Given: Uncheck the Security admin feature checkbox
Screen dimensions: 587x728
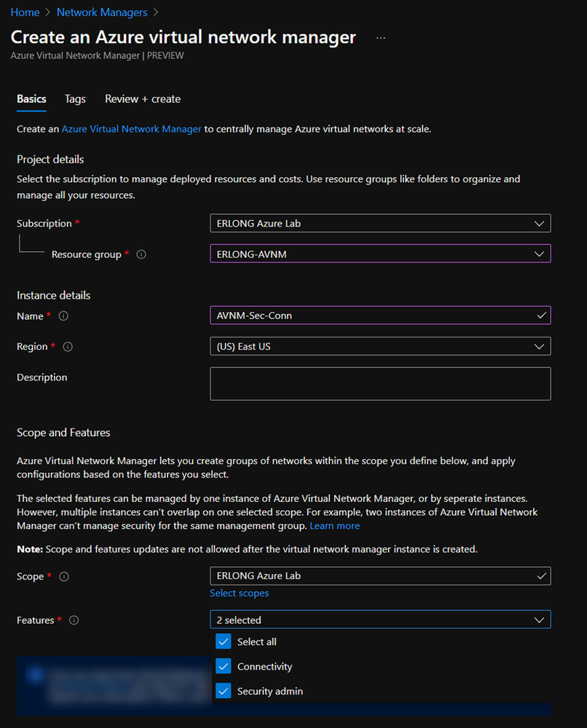Looking at the screenshot, I should [x=223, y=691].
